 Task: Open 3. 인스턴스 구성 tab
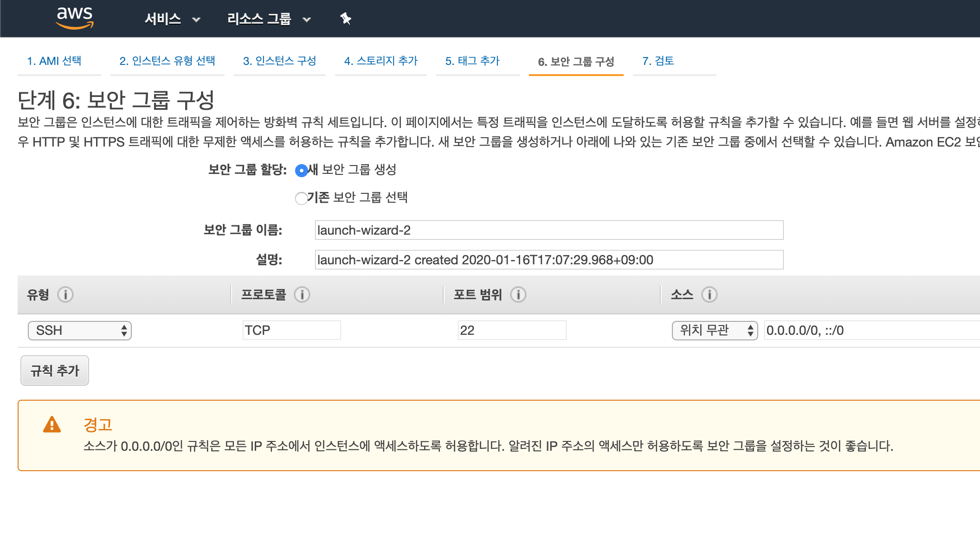[279, 61]
